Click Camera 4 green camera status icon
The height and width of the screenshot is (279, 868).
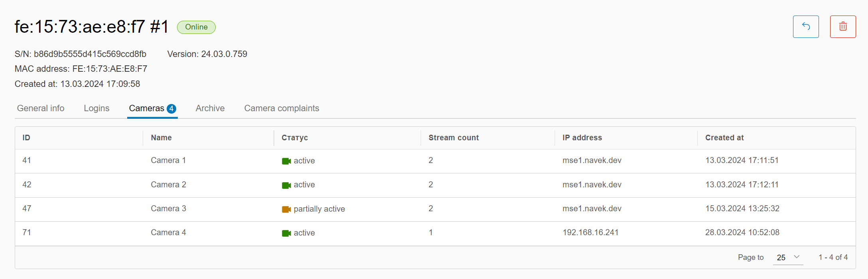click(286, 233)
